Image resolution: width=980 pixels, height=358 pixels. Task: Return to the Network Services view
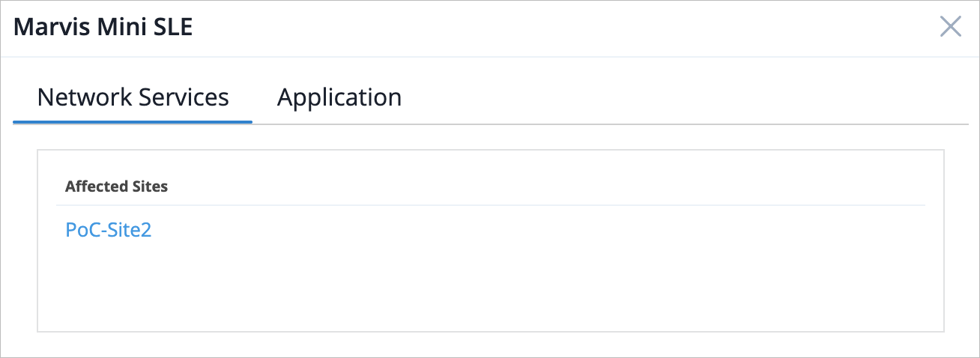click(x=133, y=97)
